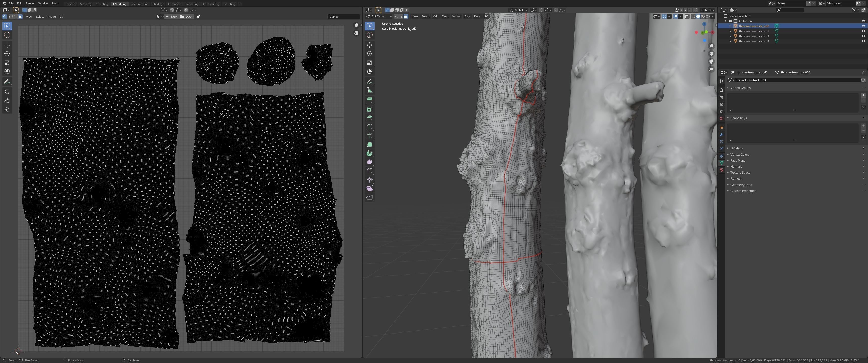Select the Measure tool in 3D viewport toolbar

click(370, 90)
